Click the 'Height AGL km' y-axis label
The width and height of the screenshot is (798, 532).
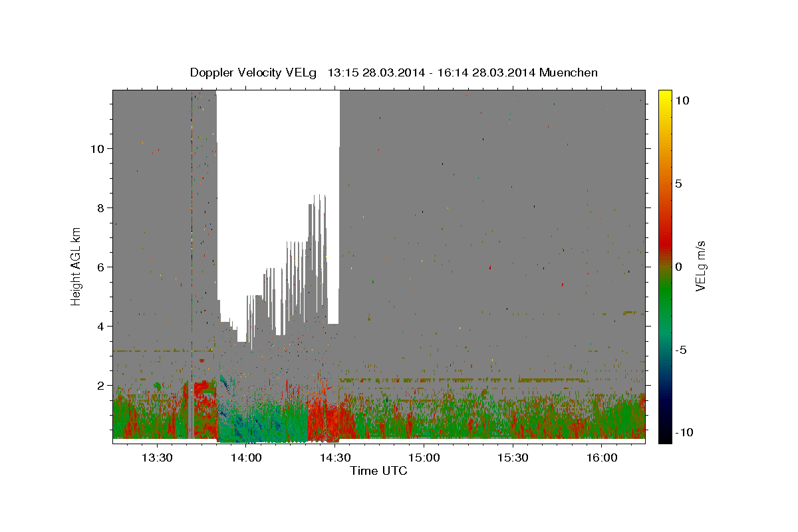pos(76,267)
